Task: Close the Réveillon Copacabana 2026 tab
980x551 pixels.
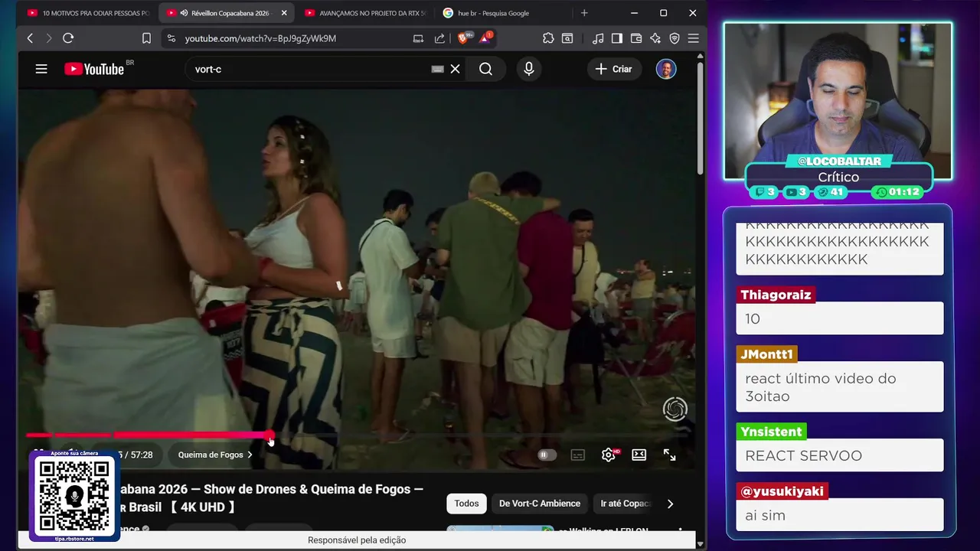Action: coord(284,13)
